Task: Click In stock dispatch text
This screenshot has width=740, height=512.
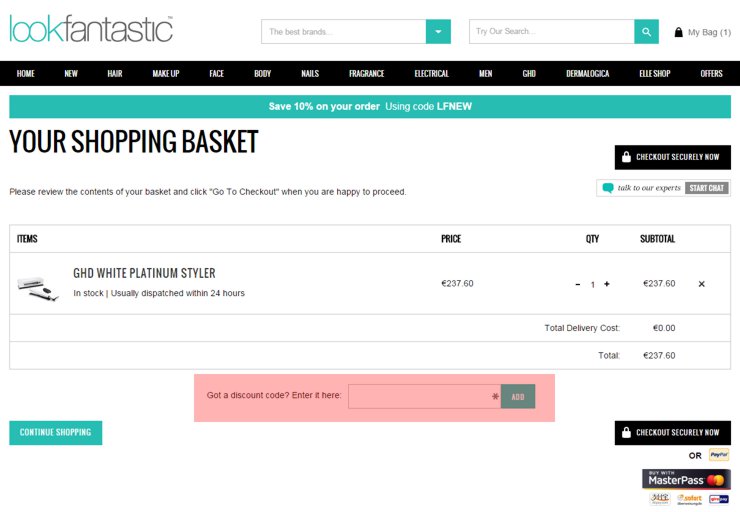Action: click(x=159, y=293)
